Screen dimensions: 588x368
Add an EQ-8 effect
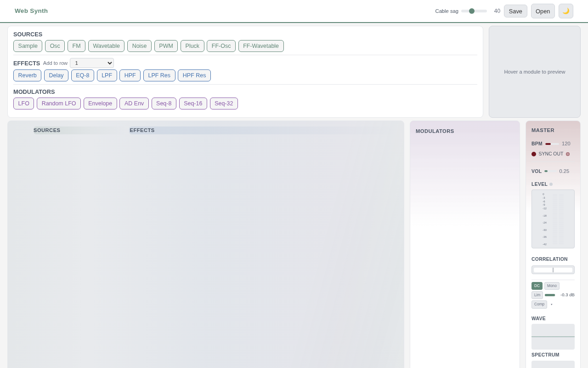click(x=83, y=75)
